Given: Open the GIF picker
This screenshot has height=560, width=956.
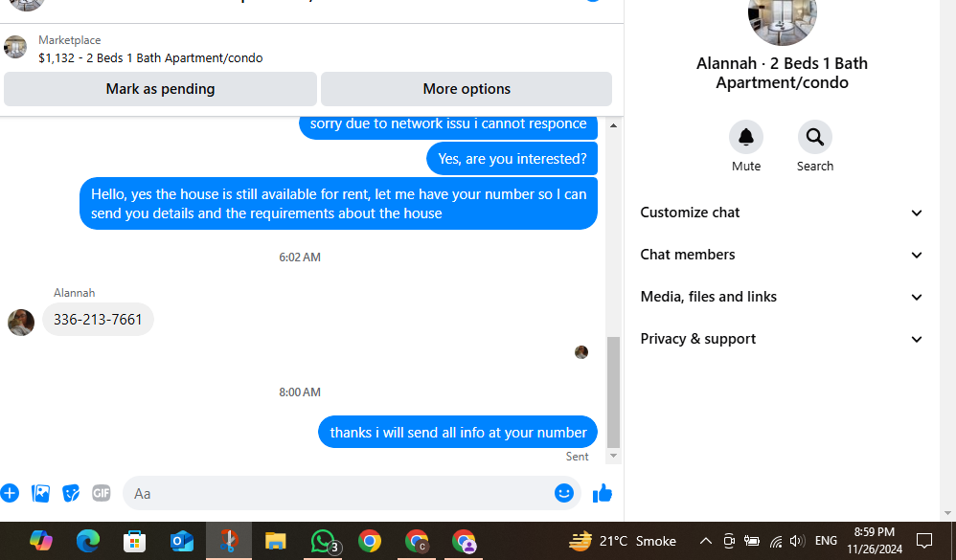Looking at the screenshot, I should click(102, 493).
